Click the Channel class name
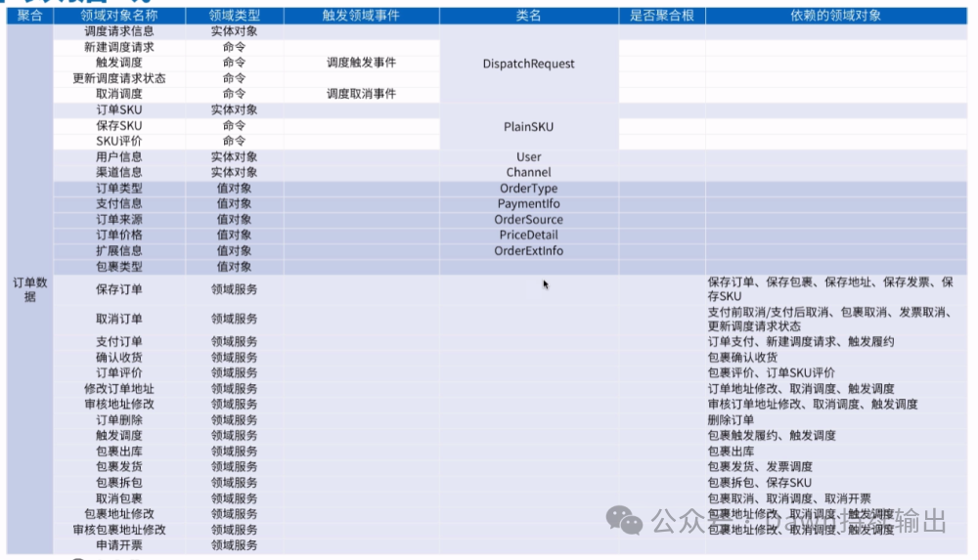Viewport: 978px width, 560px height. click(x=528, y=173)
